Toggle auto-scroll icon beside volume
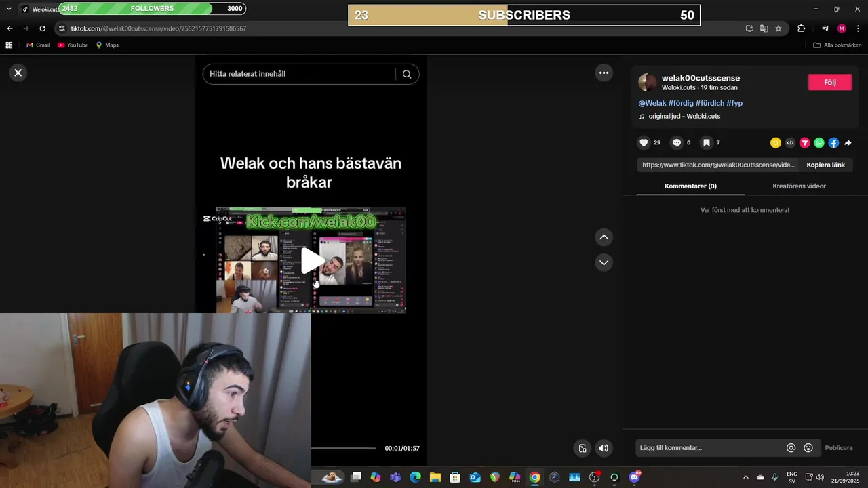Screen dimensions: 868x488 point(583,448)
